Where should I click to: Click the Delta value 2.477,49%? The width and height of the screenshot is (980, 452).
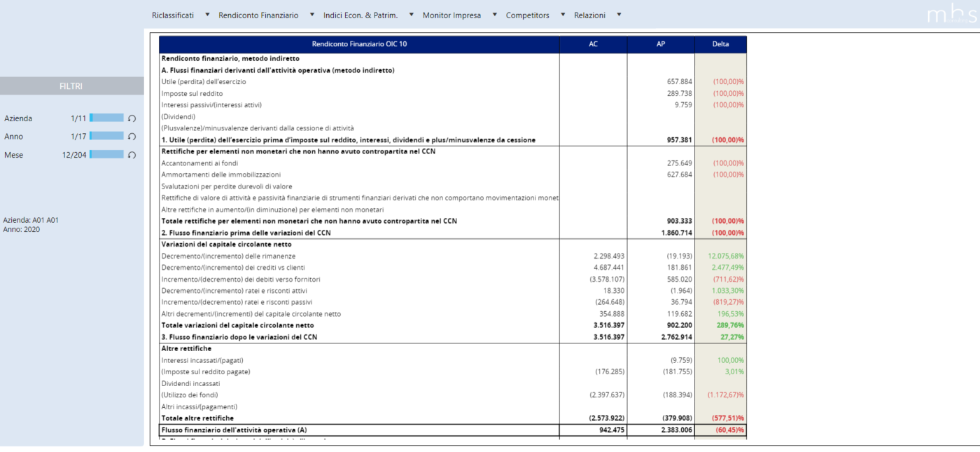(x=728, y=268)
